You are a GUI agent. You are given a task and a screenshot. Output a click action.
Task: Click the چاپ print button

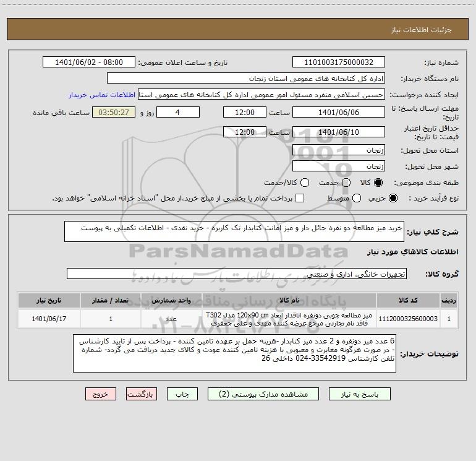coord(182,394)
